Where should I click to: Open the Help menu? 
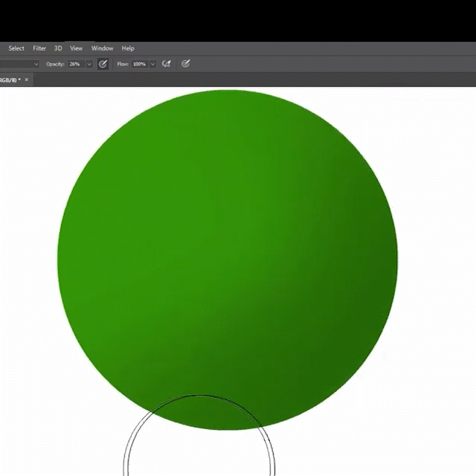click(x=128, y=48)
